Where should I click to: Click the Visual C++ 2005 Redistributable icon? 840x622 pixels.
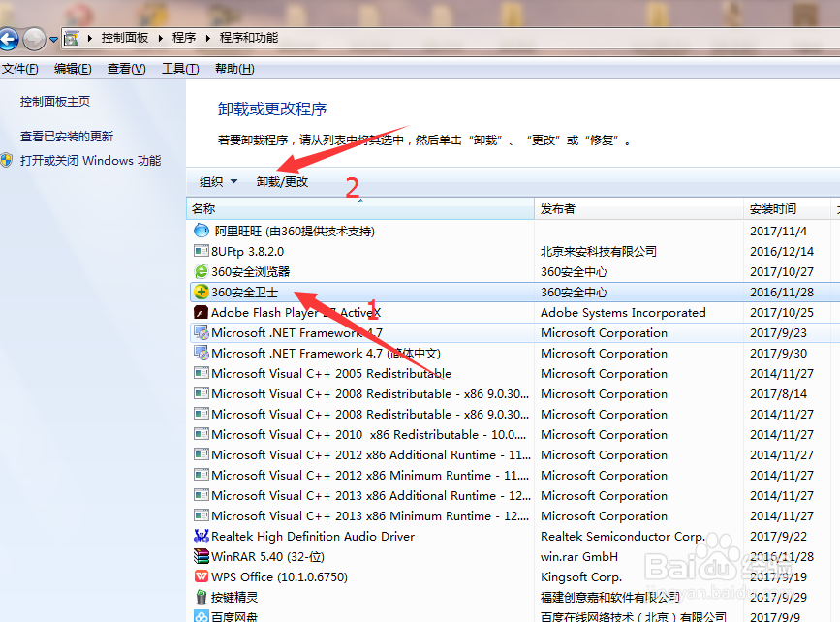202,373
